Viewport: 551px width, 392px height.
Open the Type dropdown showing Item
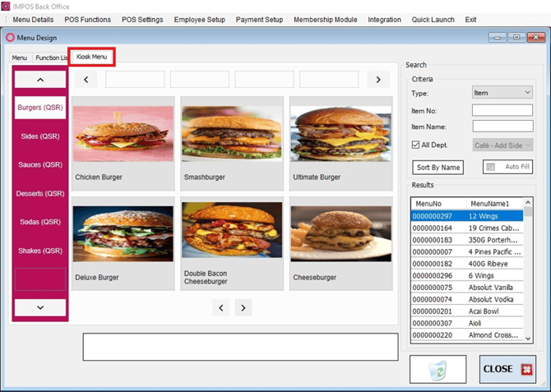click(x=502, y=92)
